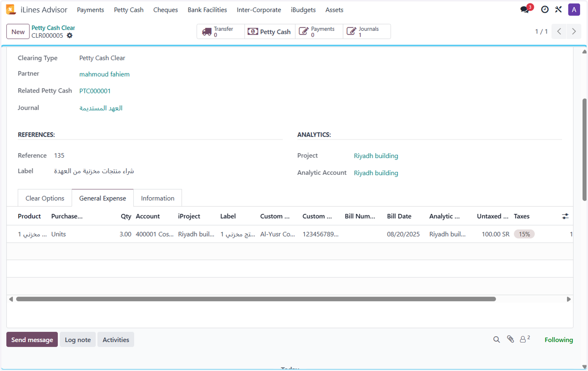Open the attachments paperclip icon
Screen dimensions: 588x371
[x=510, y=339]
